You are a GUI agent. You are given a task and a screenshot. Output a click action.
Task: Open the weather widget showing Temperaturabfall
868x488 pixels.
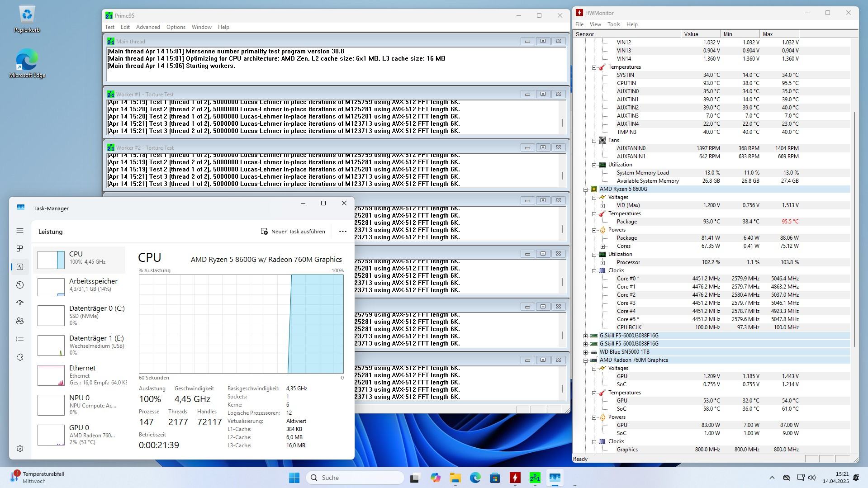(38, 478)
